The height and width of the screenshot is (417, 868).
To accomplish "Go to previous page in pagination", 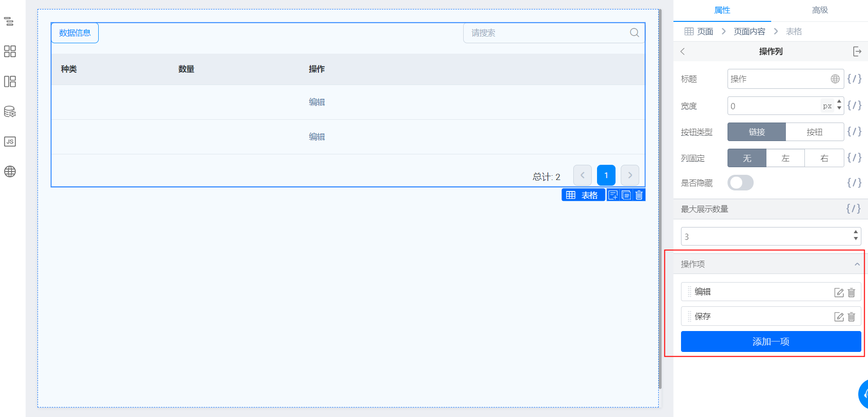I will point(582,175).
